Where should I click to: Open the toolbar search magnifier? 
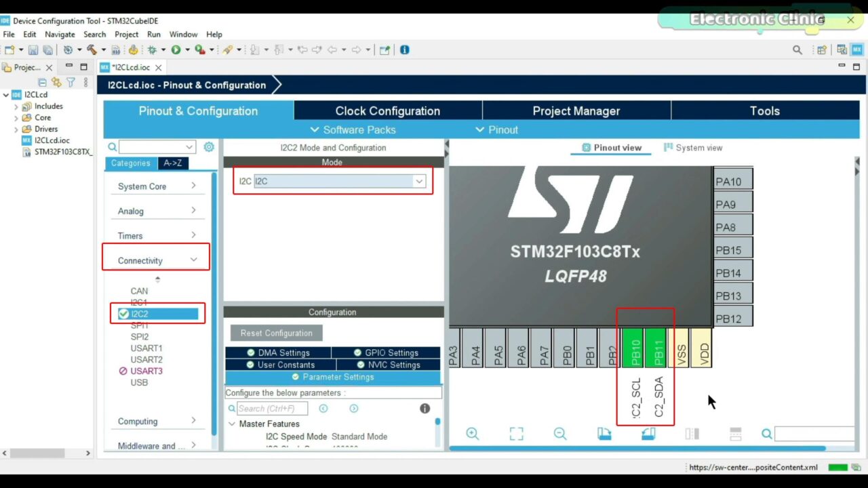tap(797, 49)
